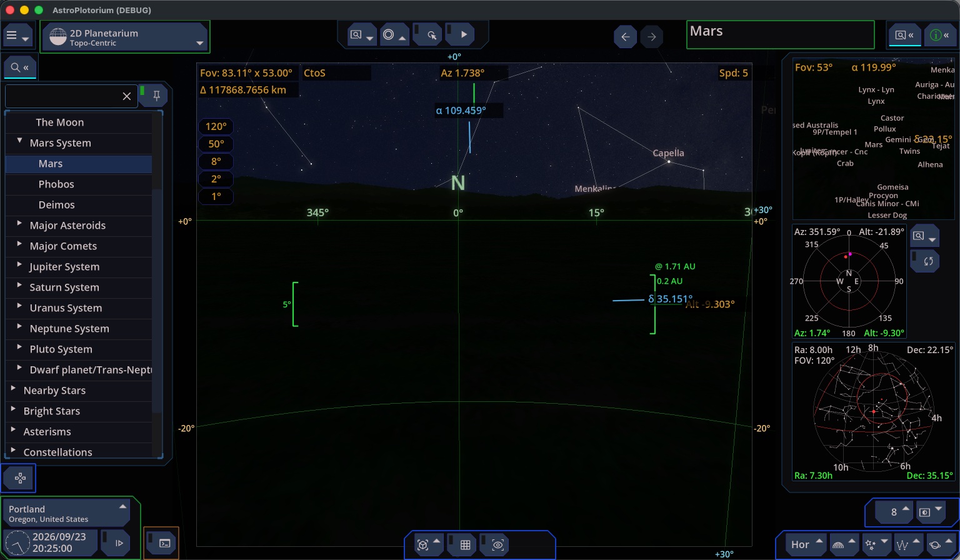Image resolution: width=960 pixels, height=560 pixels.
Task: Click the info panel icon
Action: click(x=940, y=36)
